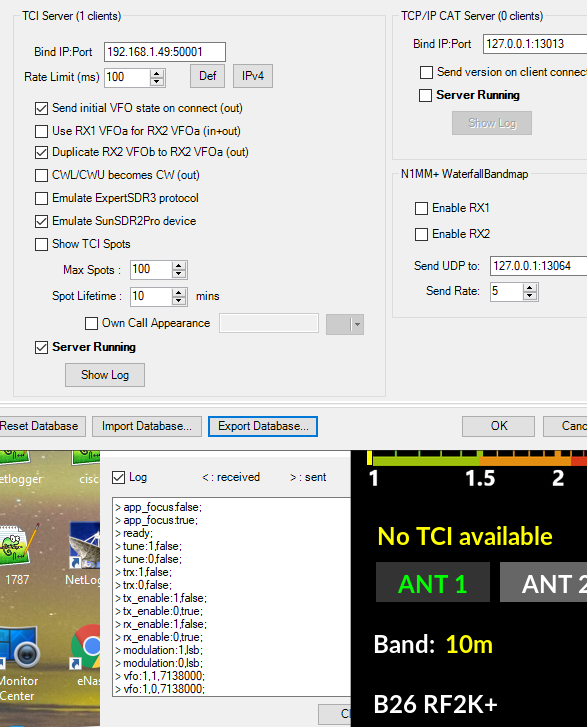Screen dimensions: 587x727
Task: Enable the Show TCI Spots checkbox
Action: click(41, 244)
